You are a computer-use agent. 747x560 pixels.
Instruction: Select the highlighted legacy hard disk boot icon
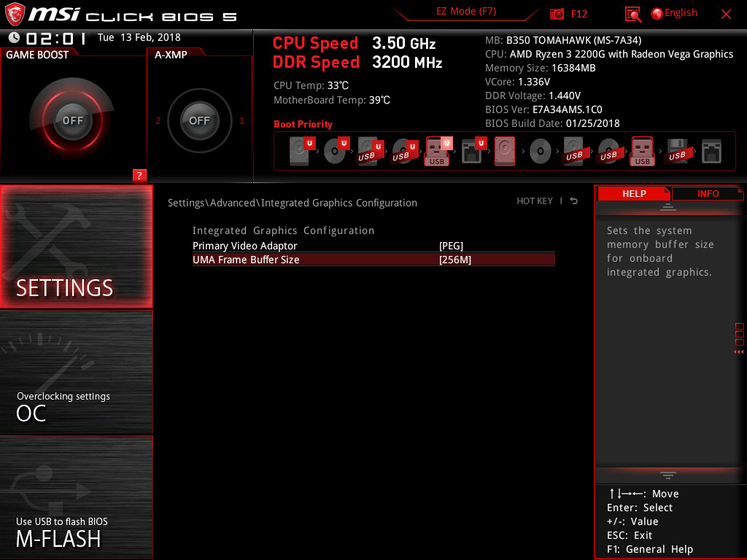[x=505, y=151]
